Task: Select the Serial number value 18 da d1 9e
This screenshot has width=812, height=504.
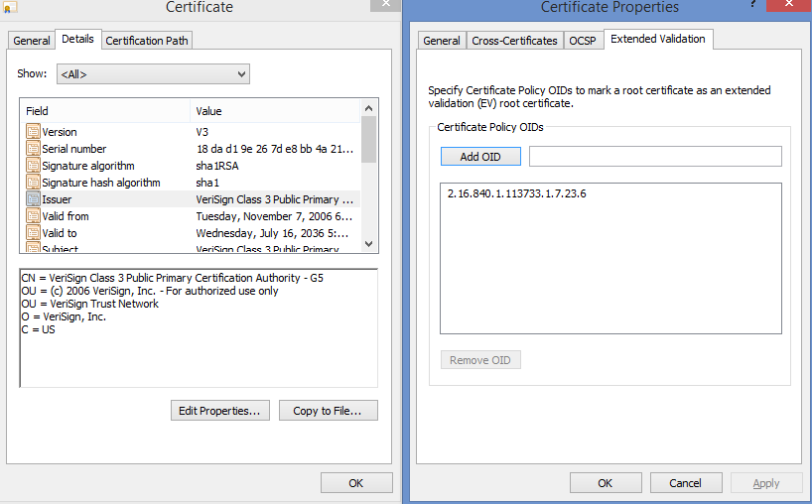Action: pyautogui.click(x=274, y=149)
